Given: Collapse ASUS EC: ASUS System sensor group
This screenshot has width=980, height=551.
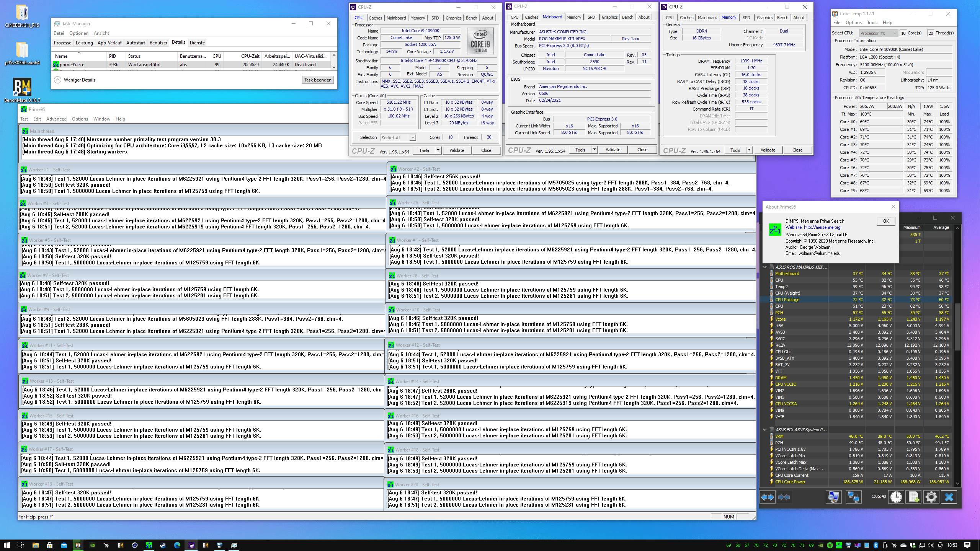Looking at the screenshot, I should tap(765, 430).
